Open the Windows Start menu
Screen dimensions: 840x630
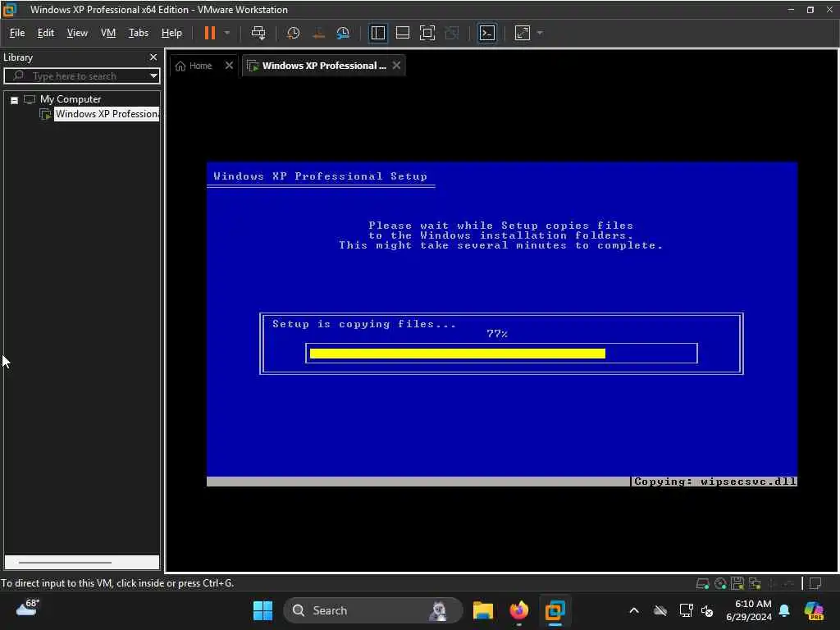[262, 610]
